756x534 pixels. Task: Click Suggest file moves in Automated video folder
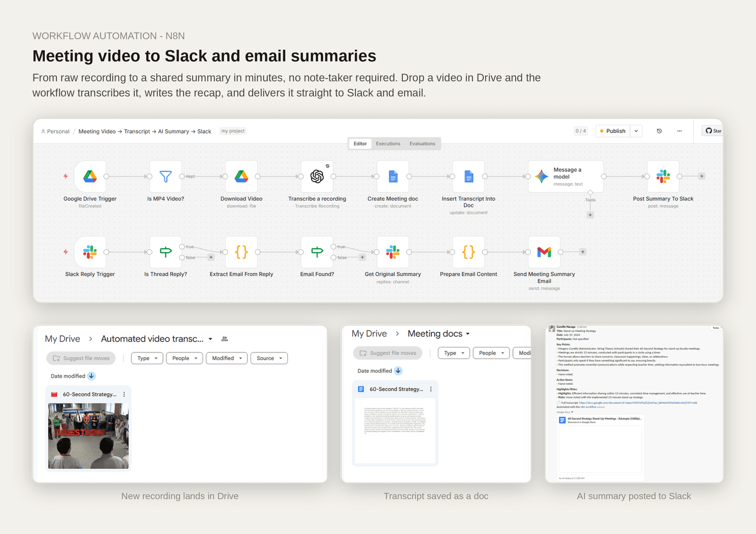tap(81, 358)
